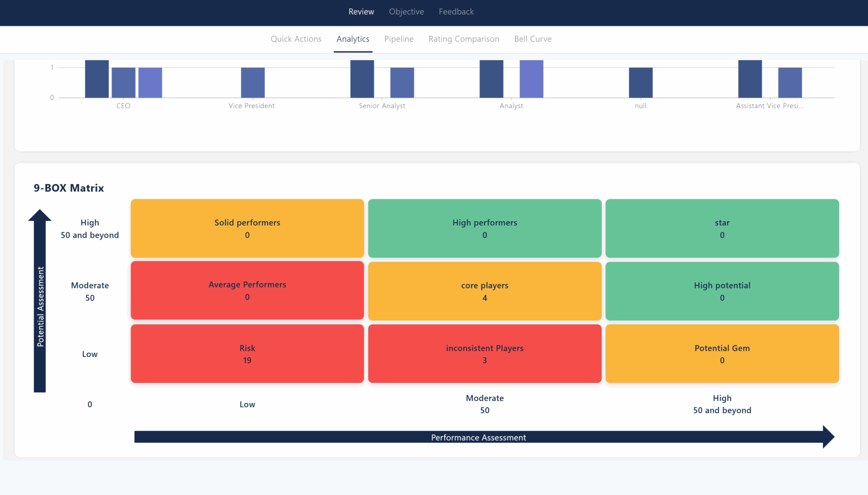Screen dimensions: 868x495
Task: Open the core players matrix cell
Action: [484, 291]
